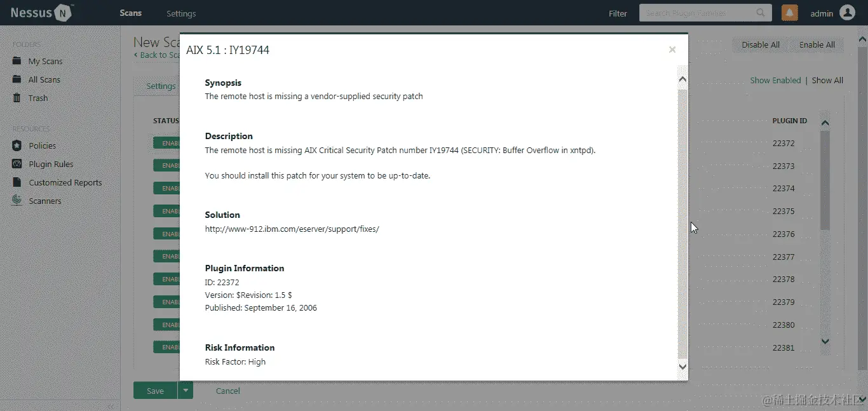
Task: Toggle Enabled status for plugin 22376
Action: (167, 234)
